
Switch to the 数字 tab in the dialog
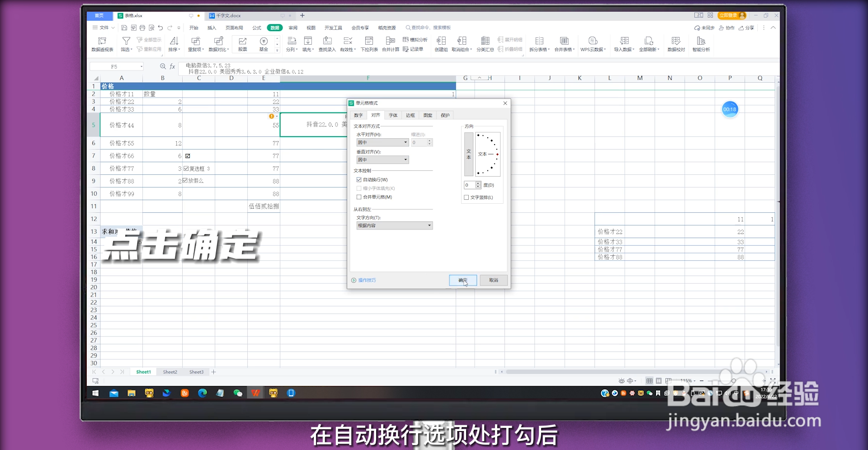tap(359, 115)
